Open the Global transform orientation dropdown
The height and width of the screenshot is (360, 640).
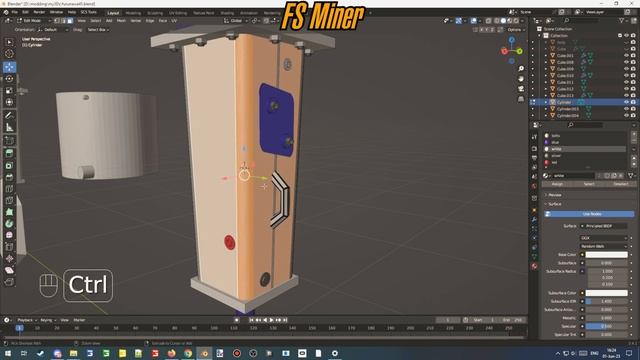(x=236, y=20)
